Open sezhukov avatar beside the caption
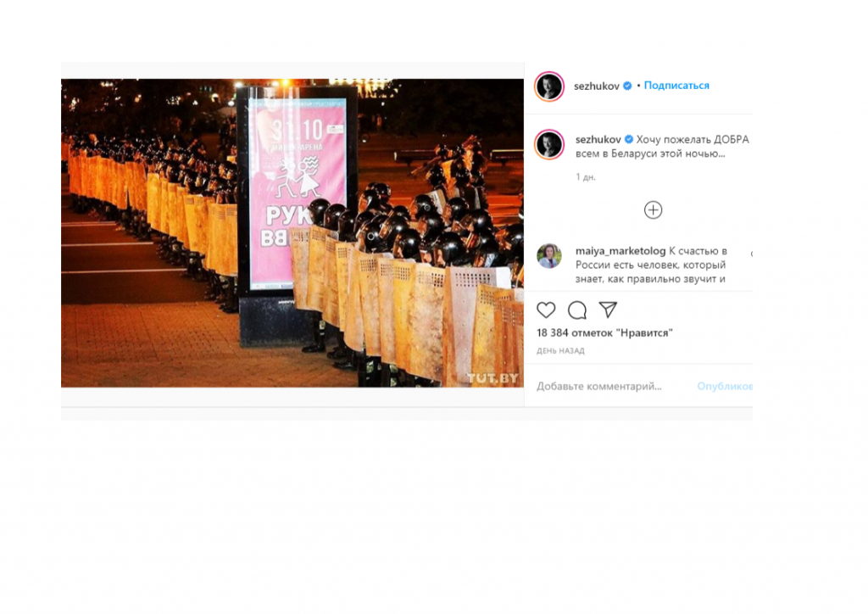The height and width of the screenshot is (614, 868). [549, 144]
